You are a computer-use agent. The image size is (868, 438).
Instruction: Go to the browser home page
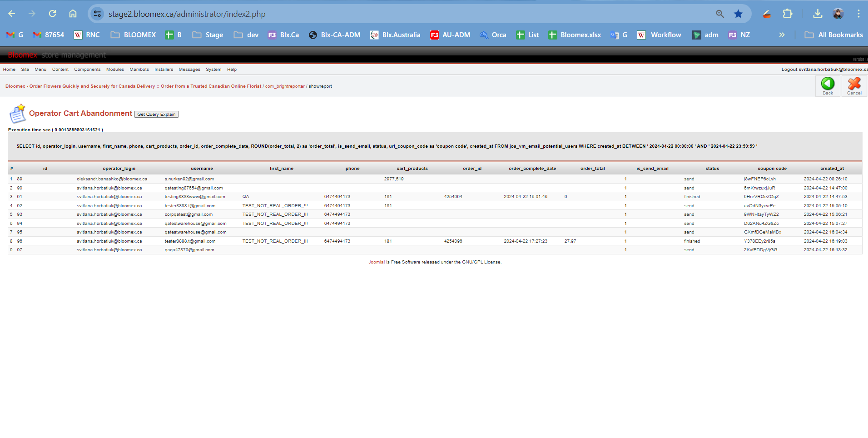pos(73,14)
